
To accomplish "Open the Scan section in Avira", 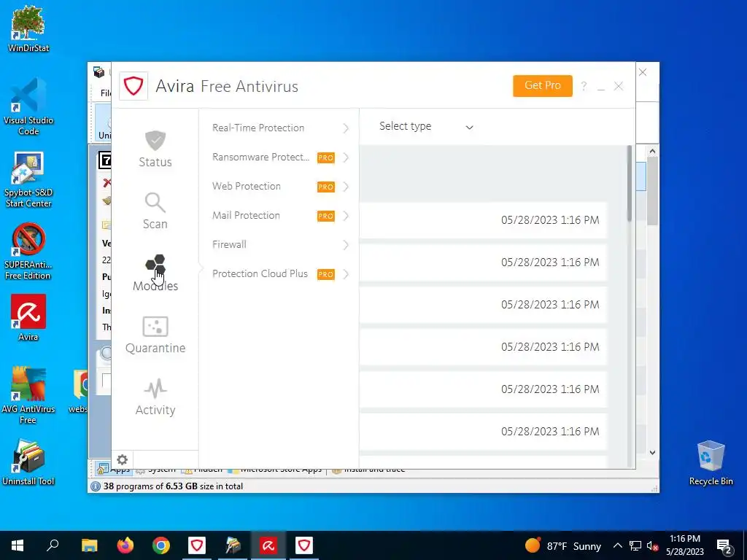I will (x=155, y=211).
